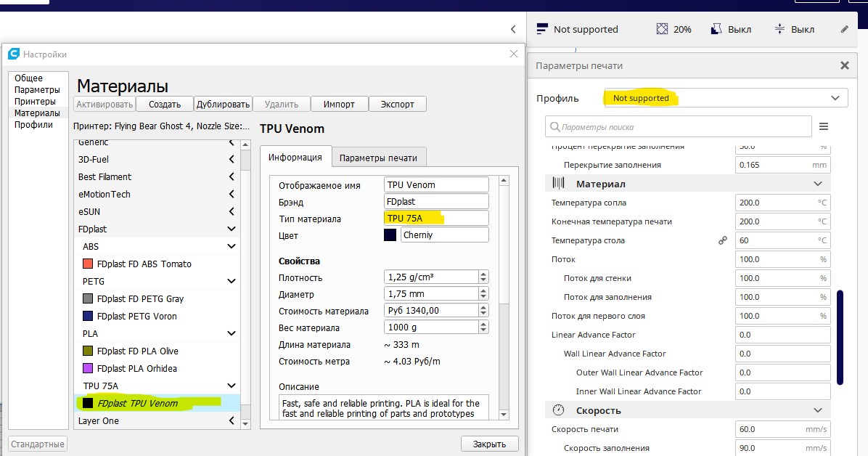
Task: Click the Дублировать button
Action: (223, 104)
